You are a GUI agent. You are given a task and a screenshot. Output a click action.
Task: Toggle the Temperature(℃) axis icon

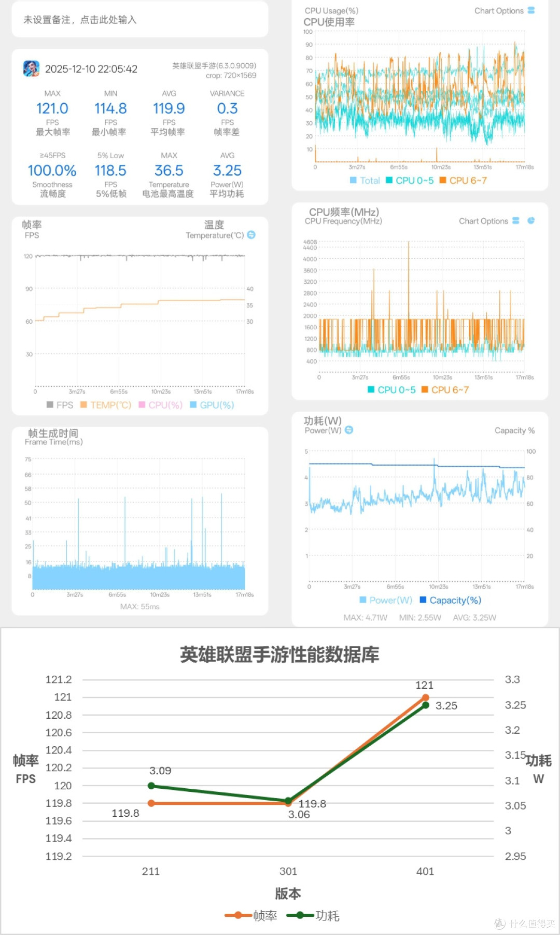(251, 235)
